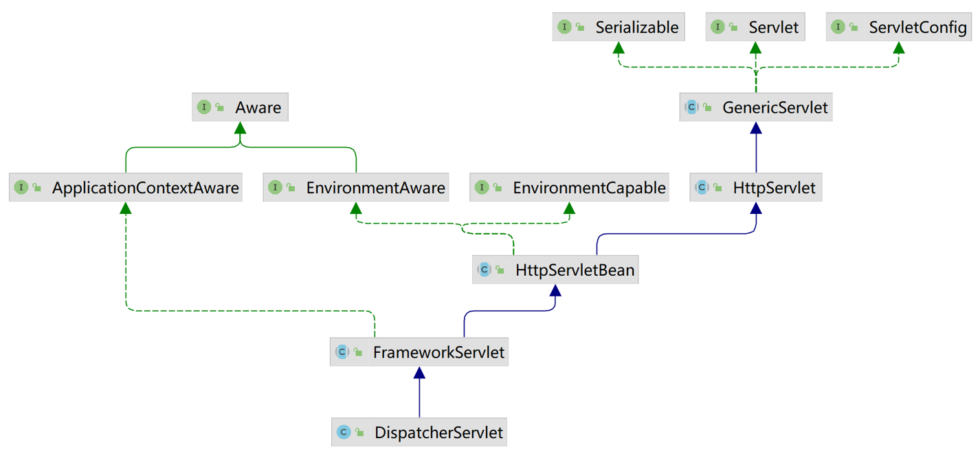Select the GenericServlet node label
980x456 pixels.
[775, 107]
